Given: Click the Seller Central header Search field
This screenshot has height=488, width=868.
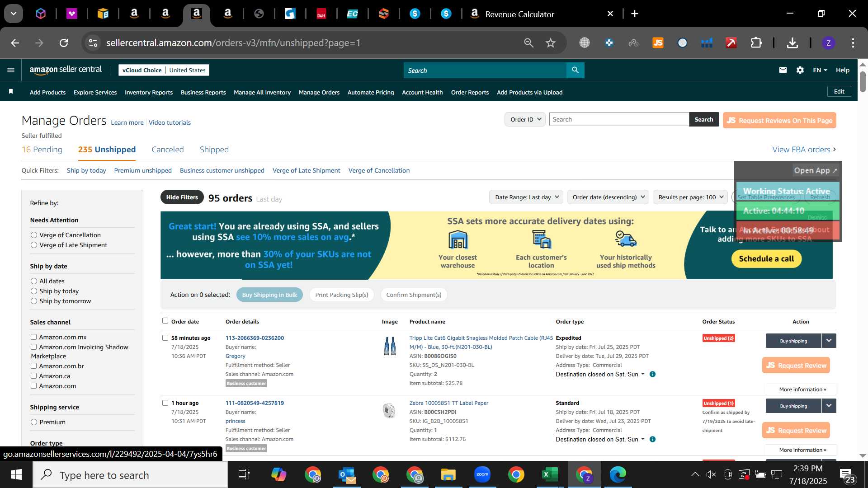Looking at the screenshot, I should (x=485, y=70).
